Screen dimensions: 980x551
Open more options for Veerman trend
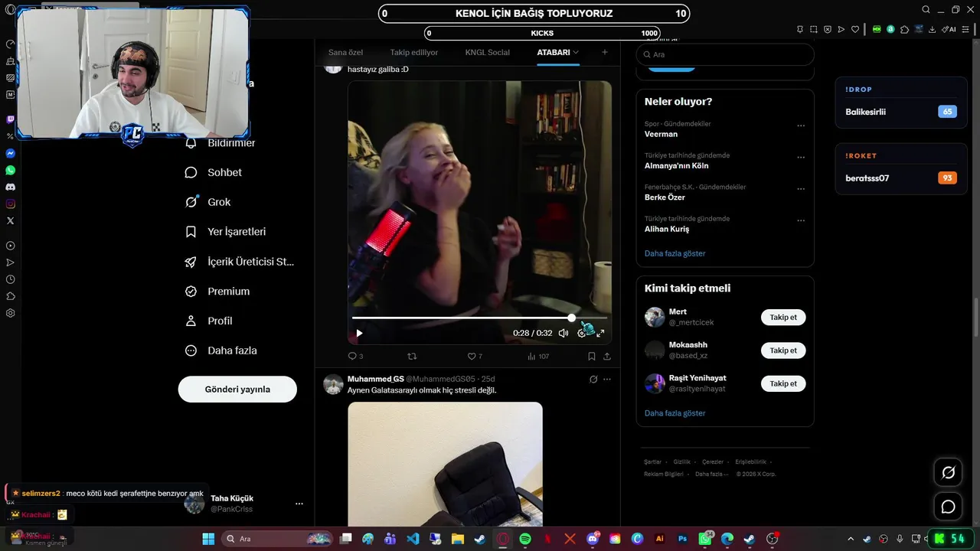[801, 126]
